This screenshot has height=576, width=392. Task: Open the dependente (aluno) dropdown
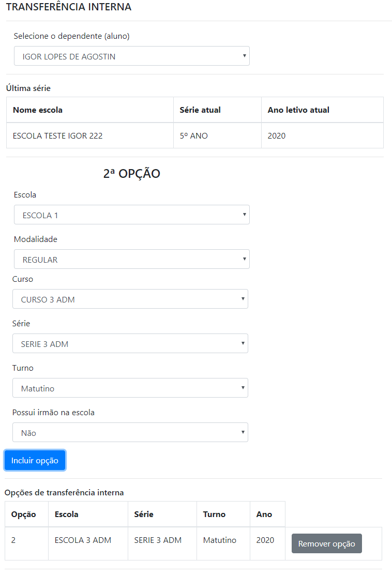[x=131, y=56]
